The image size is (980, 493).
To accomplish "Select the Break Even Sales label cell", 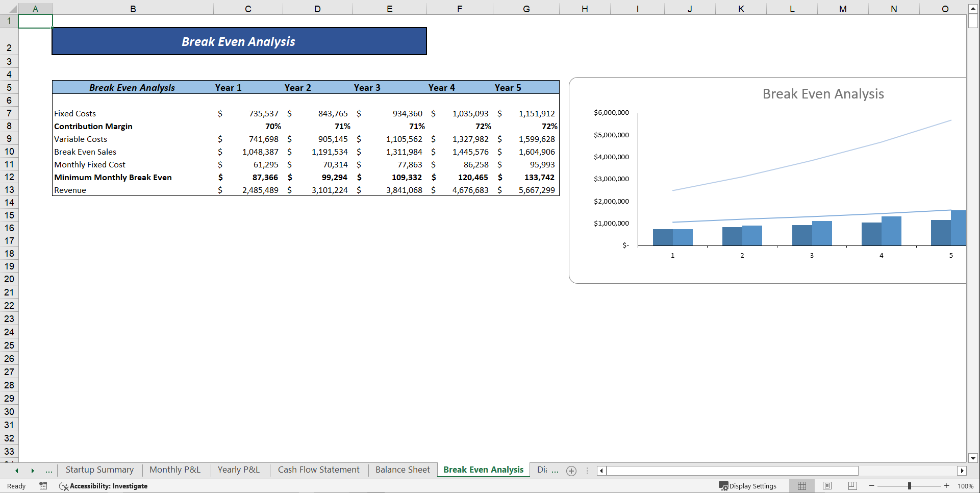I will tap(133, 152).
